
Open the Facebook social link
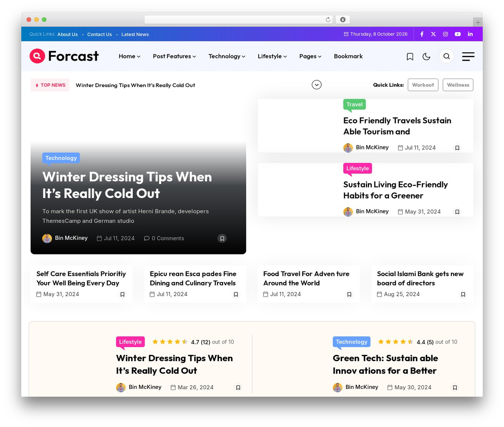coord(422,34)
